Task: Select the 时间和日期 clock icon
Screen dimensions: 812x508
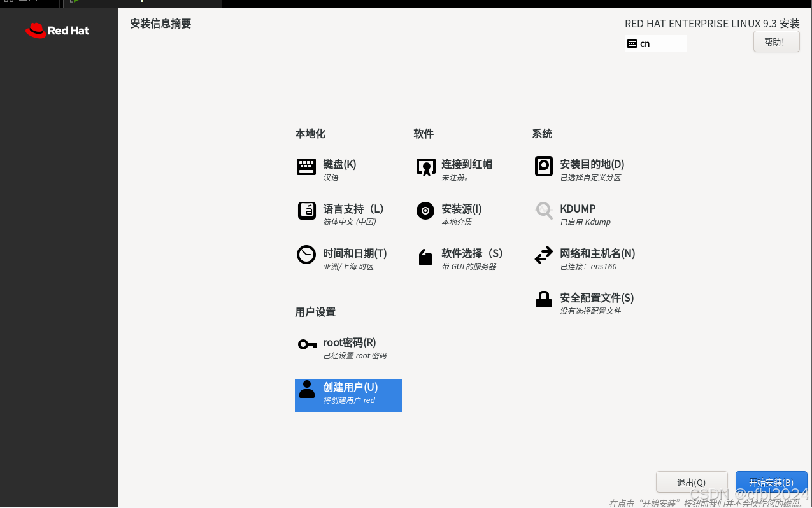Action: (306, 253)
